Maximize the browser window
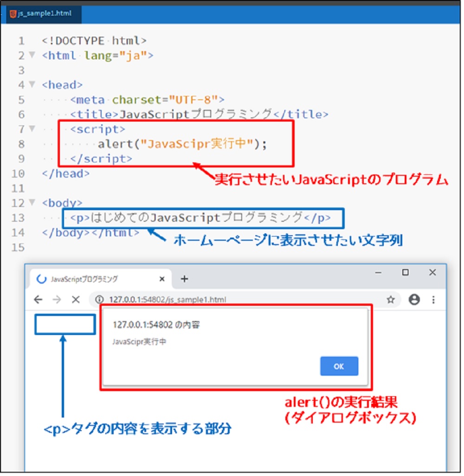Viewport: 464px width, 476px height. click(x=406, y=273)
